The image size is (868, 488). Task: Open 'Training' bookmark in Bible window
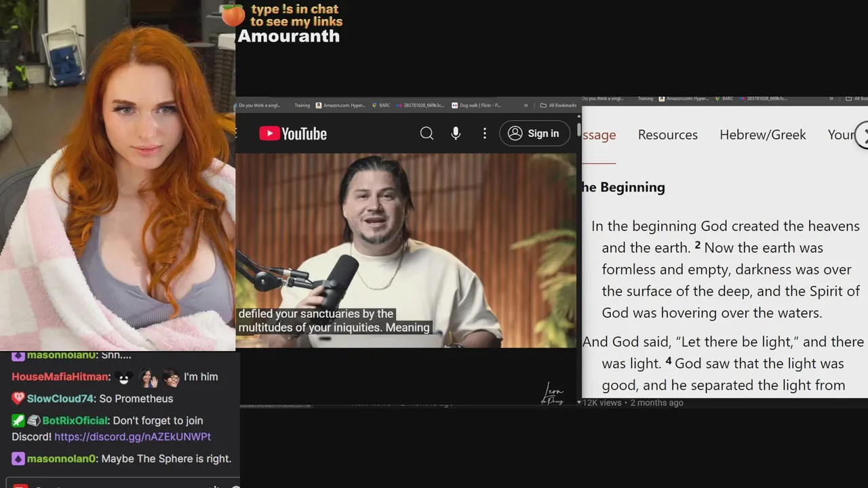coord(645,98)
